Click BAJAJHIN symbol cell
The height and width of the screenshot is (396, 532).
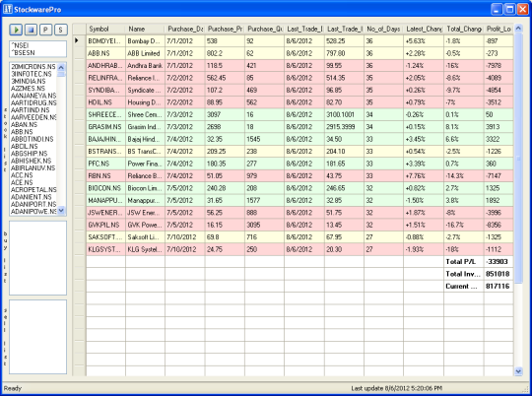click(x=105, y=139)
